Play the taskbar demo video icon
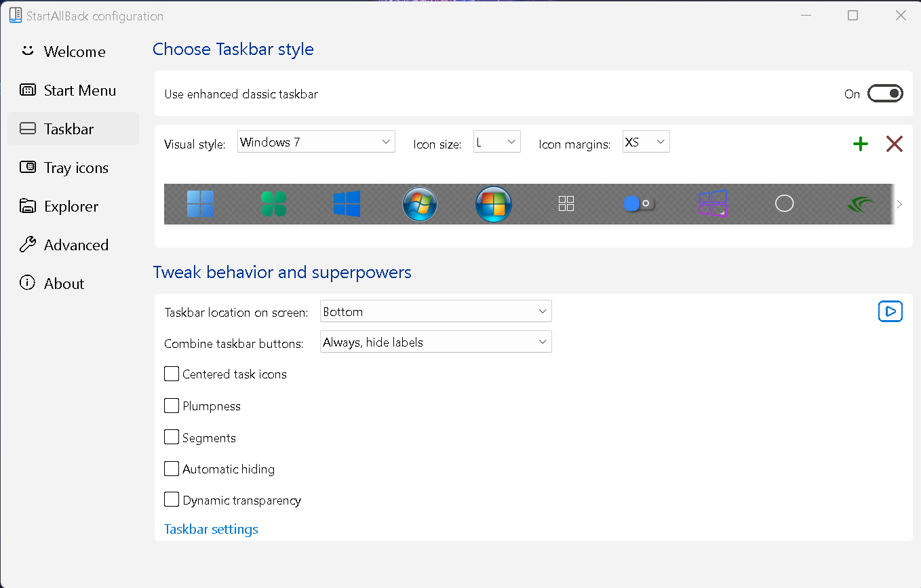Viewport: 921px width, 588px height. pyautogui.click(x=890, y=311)
